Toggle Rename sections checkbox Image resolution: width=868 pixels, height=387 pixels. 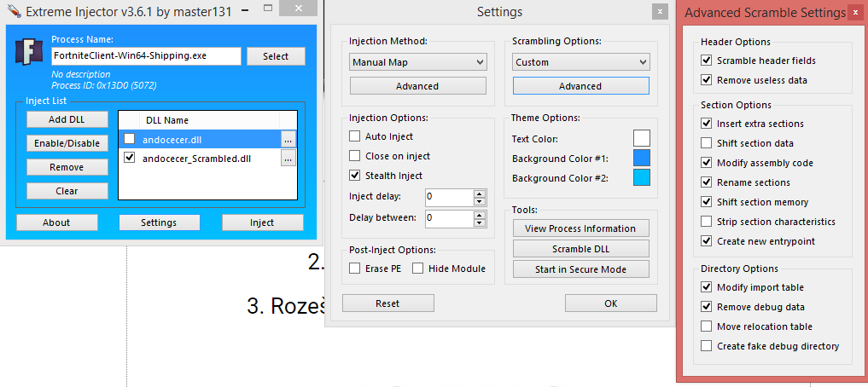(x=706, y=182)
